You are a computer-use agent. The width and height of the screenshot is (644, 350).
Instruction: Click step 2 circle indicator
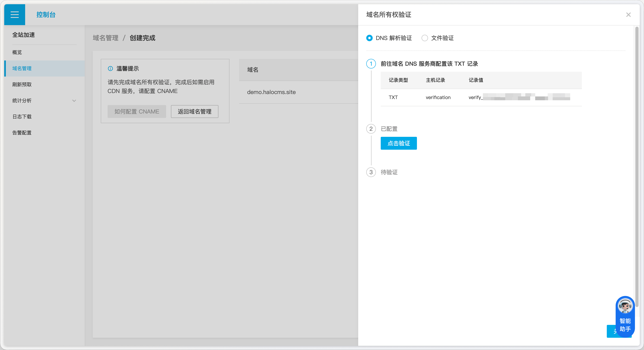click(x=371, y=129)
